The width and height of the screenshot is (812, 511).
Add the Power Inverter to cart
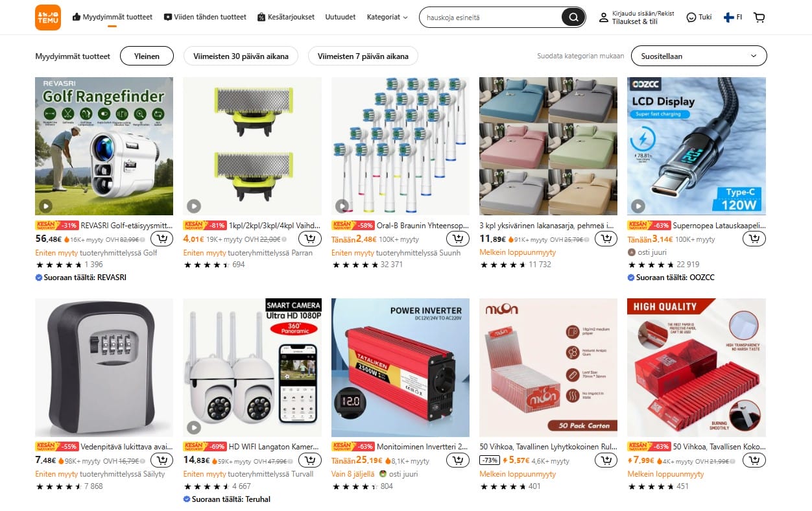458,460
